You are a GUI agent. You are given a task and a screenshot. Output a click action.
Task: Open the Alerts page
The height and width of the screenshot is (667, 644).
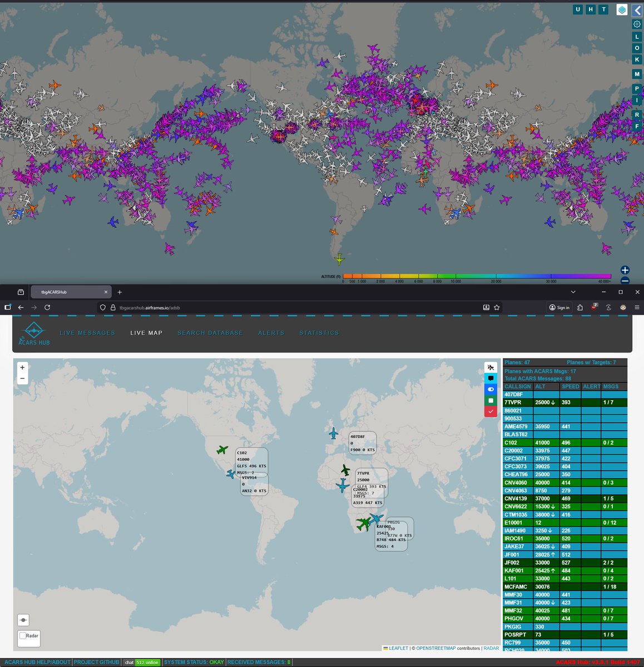[271, 333]
